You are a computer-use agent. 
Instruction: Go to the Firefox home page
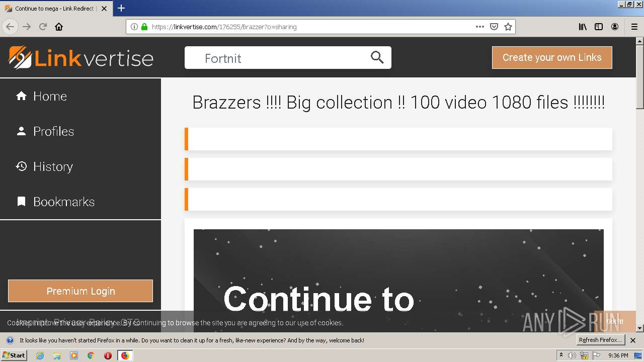click(x=59, y=27)
